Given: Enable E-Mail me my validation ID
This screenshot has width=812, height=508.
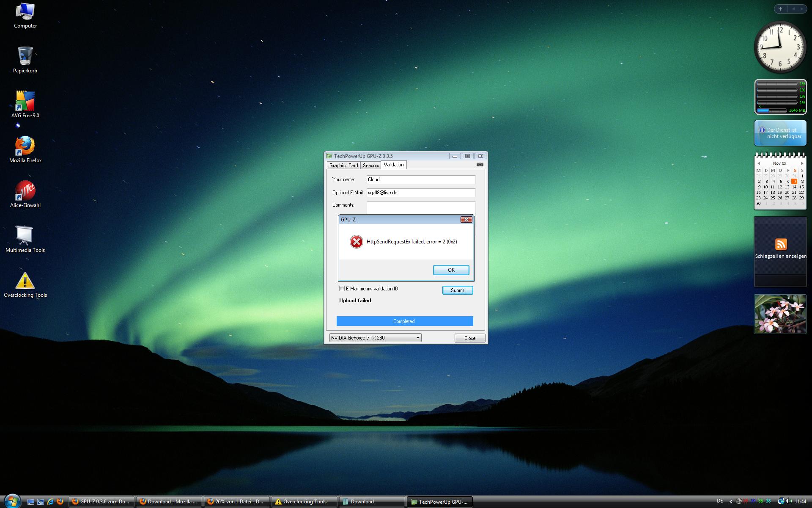Looking at the screenshot, I should point(342,289).
